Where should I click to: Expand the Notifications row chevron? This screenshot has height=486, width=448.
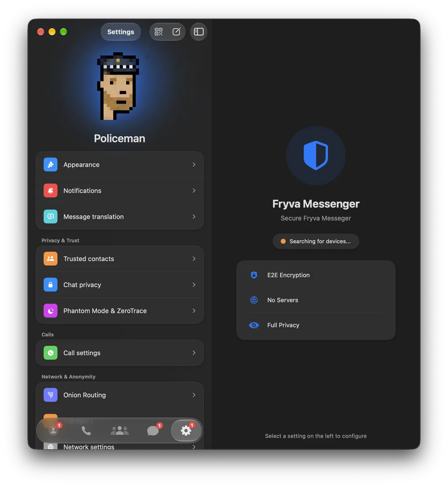click(x=194, y=190)
